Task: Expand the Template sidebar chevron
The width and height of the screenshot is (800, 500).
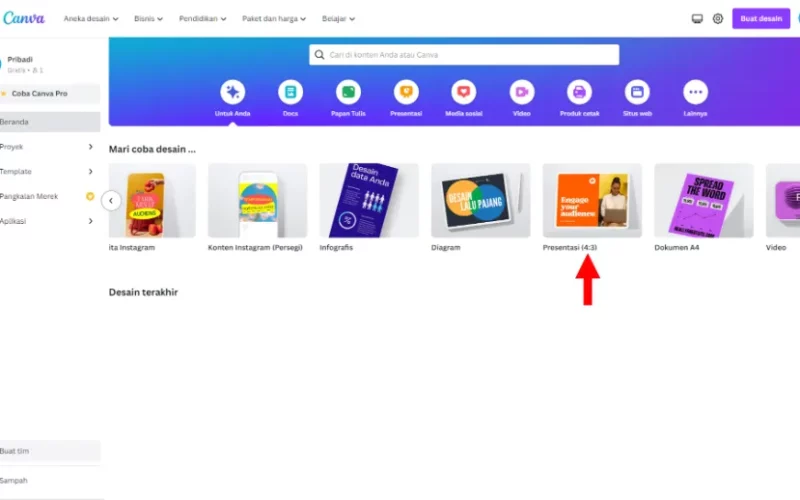Action: 90,171
